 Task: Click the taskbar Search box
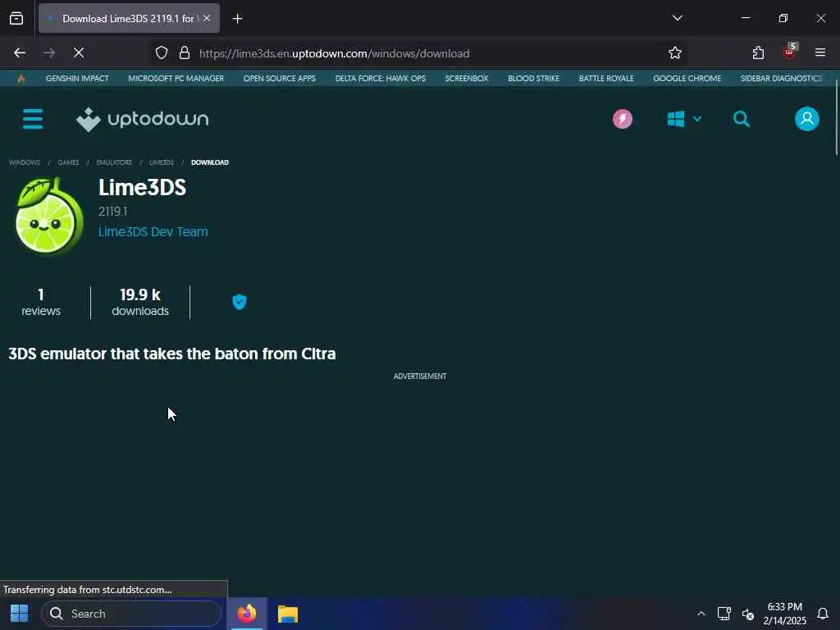coord(130,614)
